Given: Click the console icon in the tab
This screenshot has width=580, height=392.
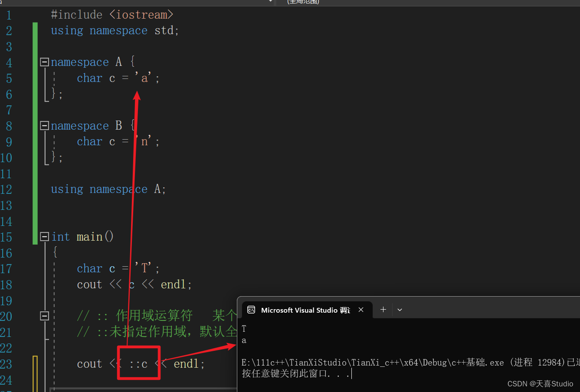Looking at the screenshot, I should point(251,310).
